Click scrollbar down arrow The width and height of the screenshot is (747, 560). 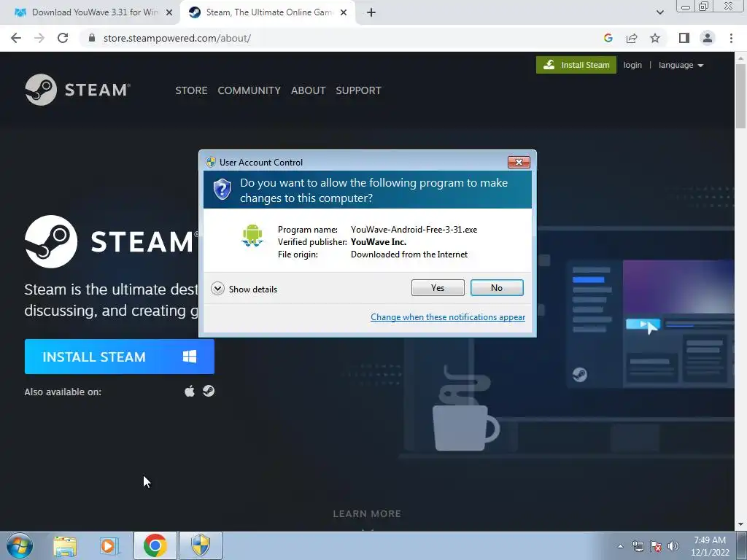[x=741, y=525]
